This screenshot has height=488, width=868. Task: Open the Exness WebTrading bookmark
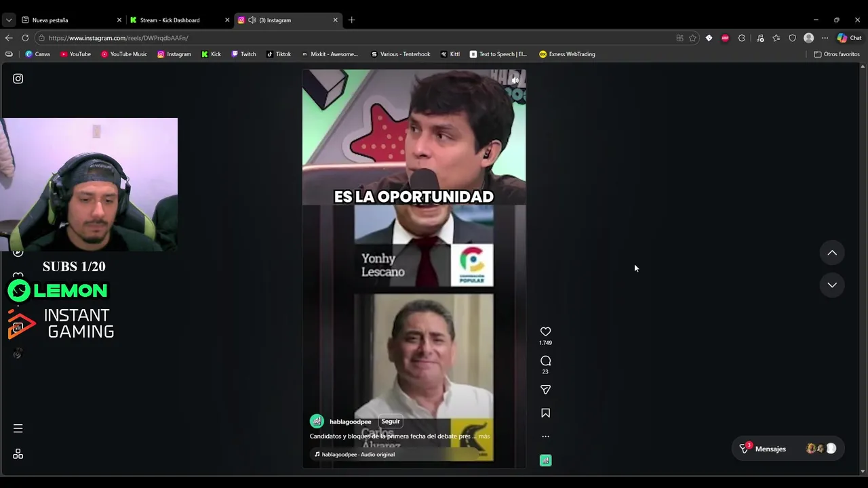[567, 54]
